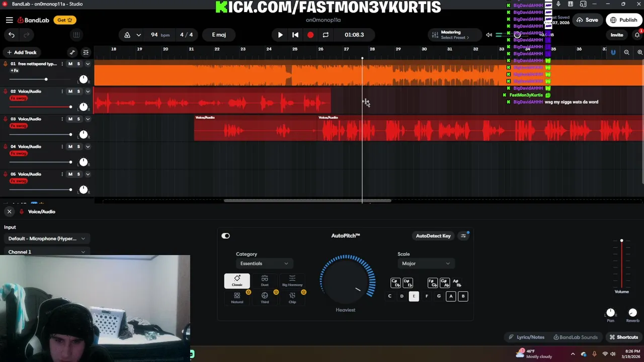Open track 03 three-dot options menu
The height and width of the screenshot is (362, 644).
click(62, 119)
